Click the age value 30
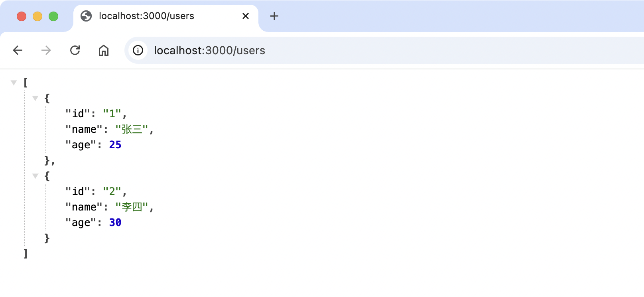The height and width of the screenshot is (297, 644). click(x=115, y=222)
